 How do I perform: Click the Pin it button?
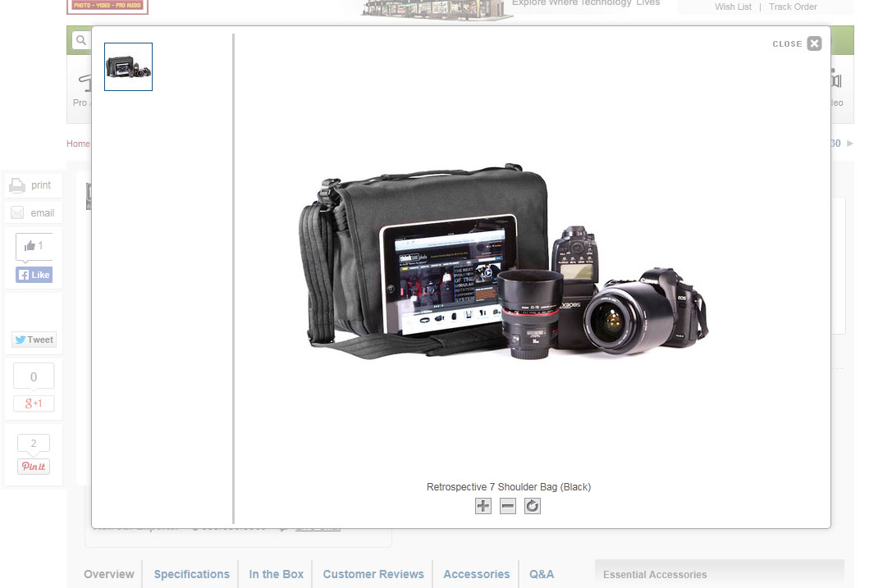[x=34, y=467]
